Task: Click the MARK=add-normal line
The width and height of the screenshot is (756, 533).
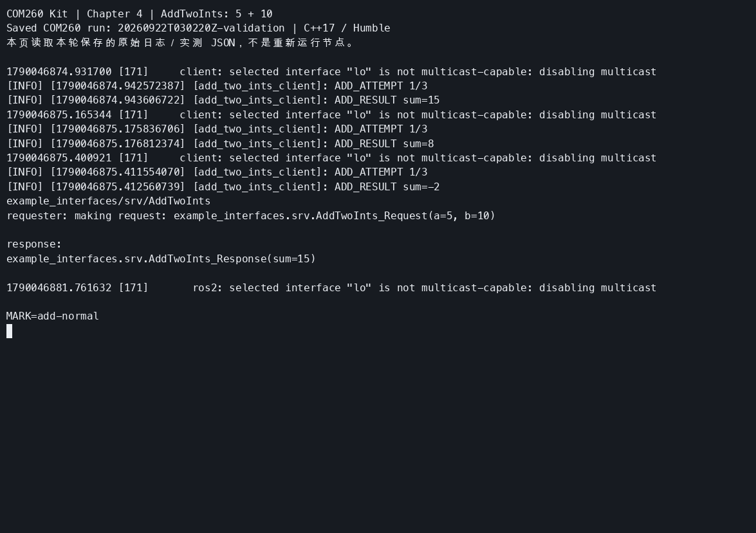Action: [53, 316]
